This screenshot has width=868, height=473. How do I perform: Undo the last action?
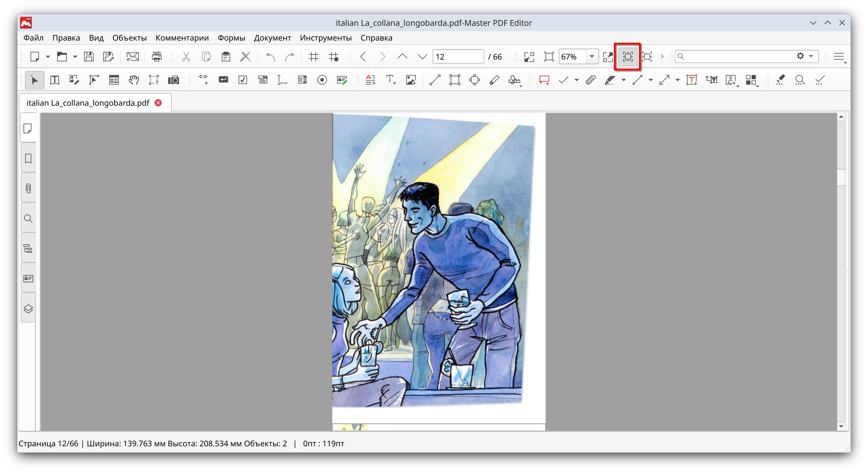(x=270, y=57)
